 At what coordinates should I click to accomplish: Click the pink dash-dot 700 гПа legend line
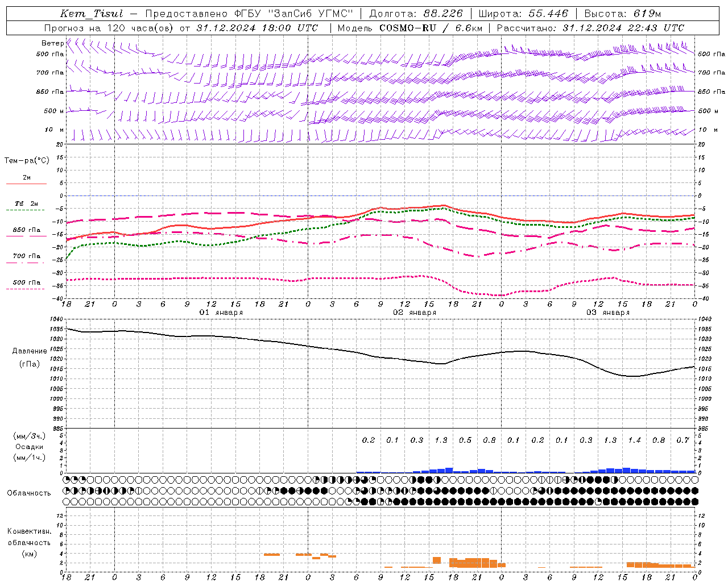(26, 263)
